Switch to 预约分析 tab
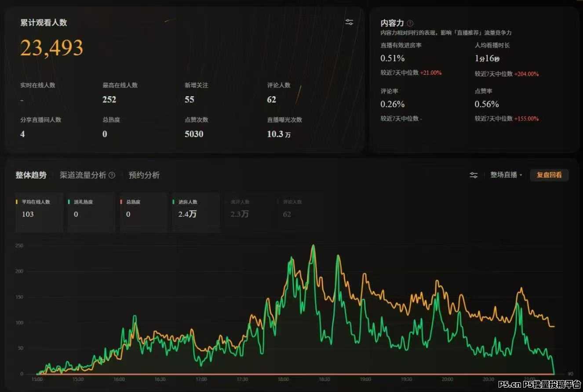The width and height of the screenshot is (583, 392). point(144,175)
